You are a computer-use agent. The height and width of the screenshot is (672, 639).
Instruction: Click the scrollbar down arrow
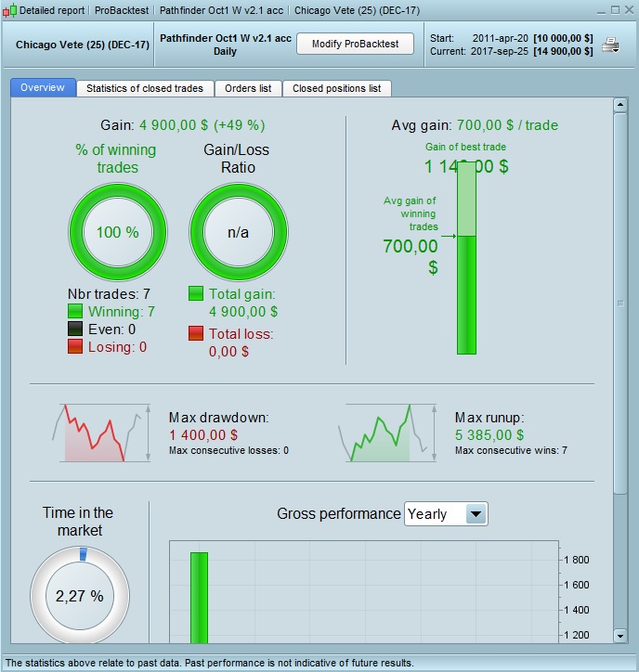620,636
